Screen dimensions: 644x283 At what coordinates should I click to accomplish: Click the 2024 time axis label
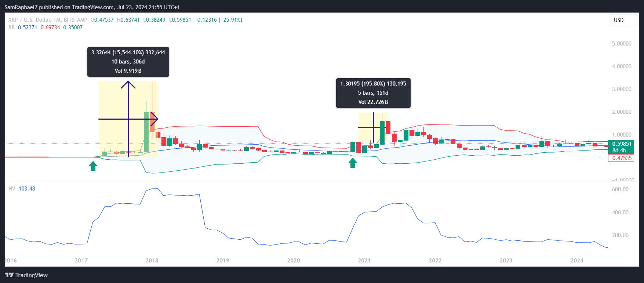[577, 261]
